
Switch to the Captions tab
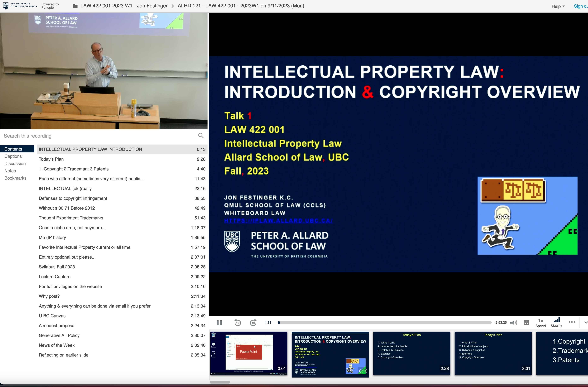click(13, 156)
